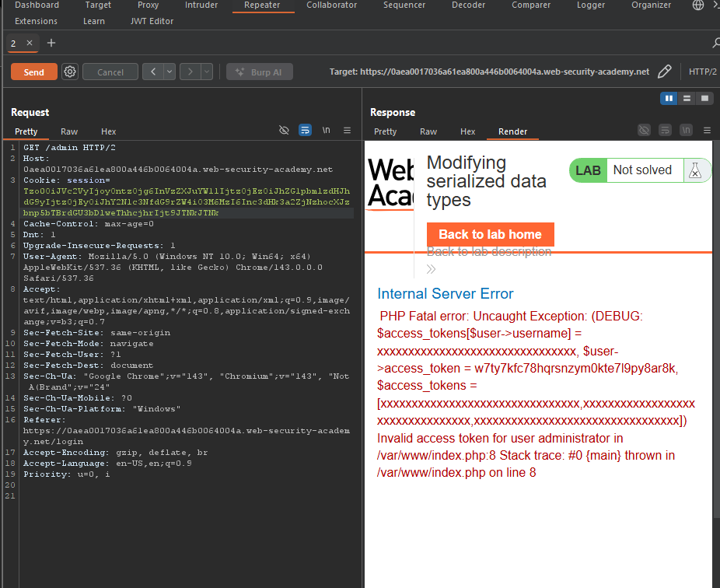Select Request Raw view tab
Image resolution: width=720 pixels, height=588 pixels.
click(69, 131)
